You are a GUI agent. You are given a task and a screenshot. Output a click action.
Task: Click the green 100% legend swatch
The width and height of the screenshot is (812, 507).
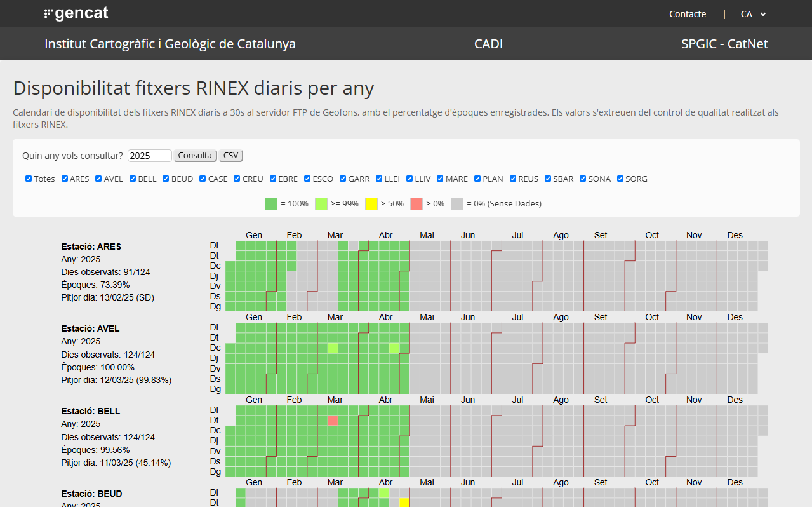(271, 203)
